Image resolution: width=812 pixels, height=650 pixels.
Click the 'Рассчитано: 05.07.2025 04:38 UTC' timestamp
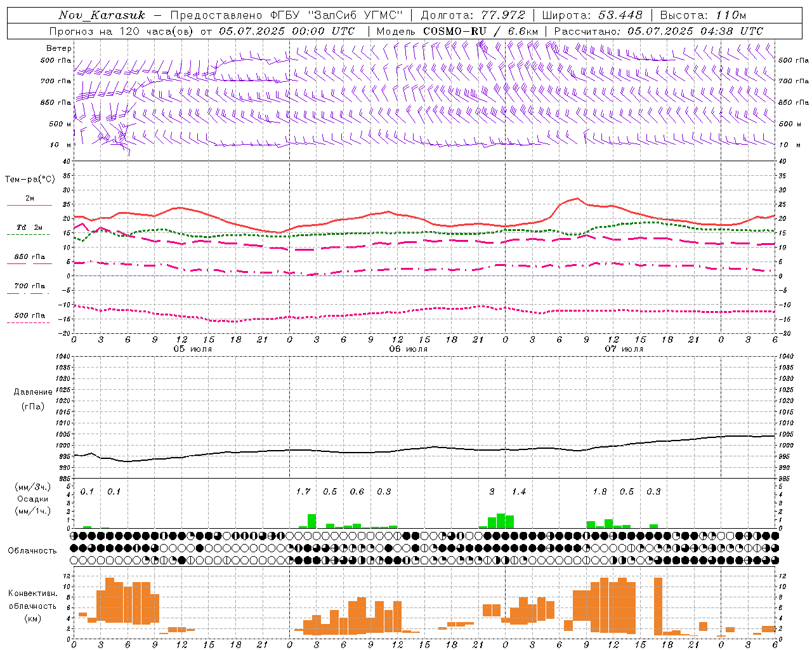tap(658, 31)
